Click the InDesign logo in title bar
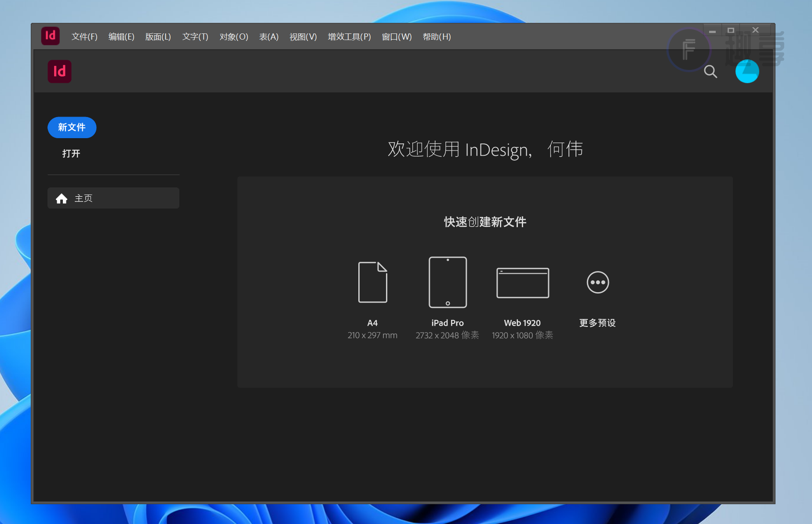Viewport: 812px width, 524px height. [51, 36]
